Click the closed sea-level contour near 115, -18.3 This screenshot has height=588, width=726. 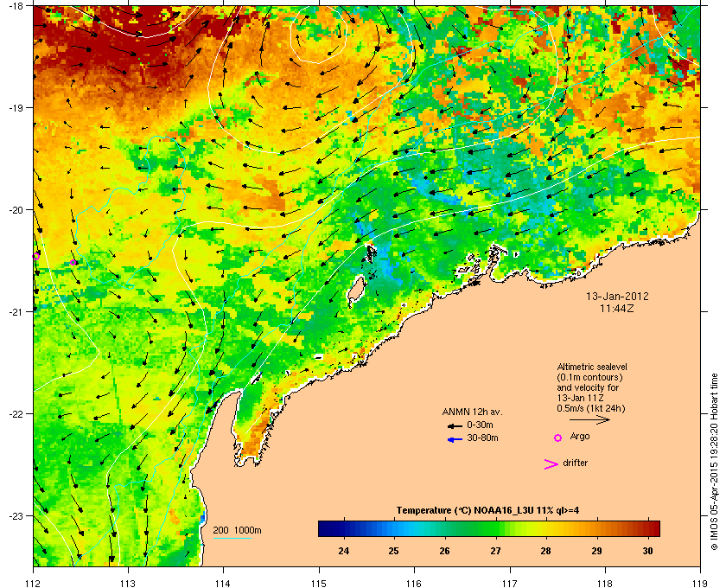coord(319,33)
